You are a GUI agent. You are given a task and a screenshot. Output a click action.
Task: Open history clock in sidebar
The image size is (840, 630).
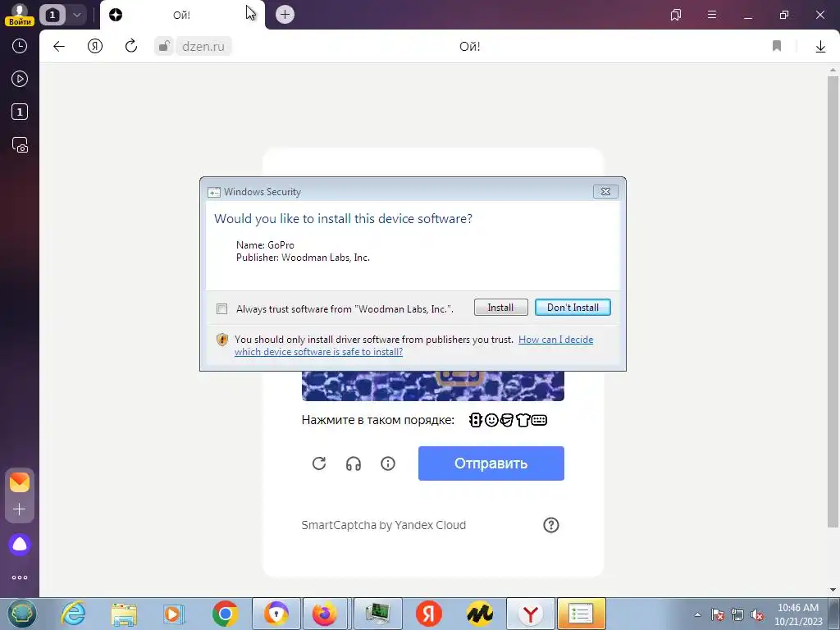point(20,46)
